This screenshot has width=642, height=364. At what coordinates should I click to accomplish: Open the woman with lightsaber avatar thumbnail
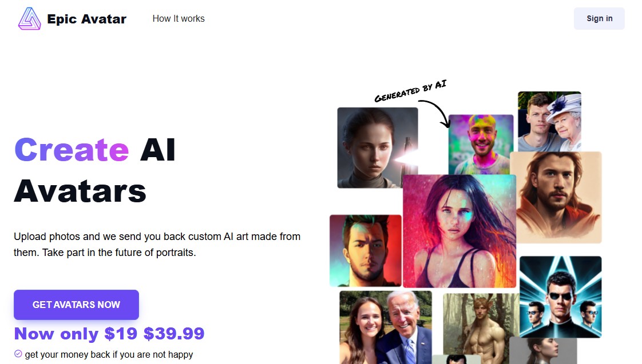click(378, 147)
